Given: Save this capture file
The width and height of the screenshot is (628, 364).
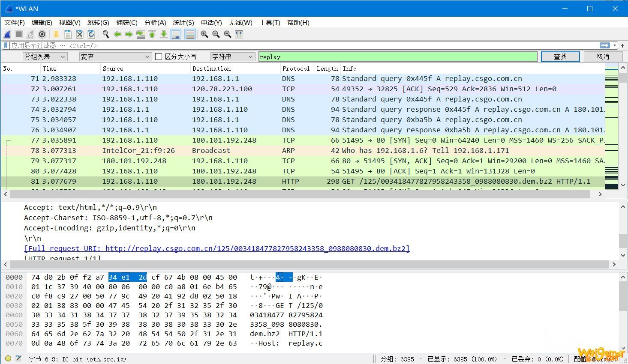Looking at the screenshot, I should click(x=68, y=34).
